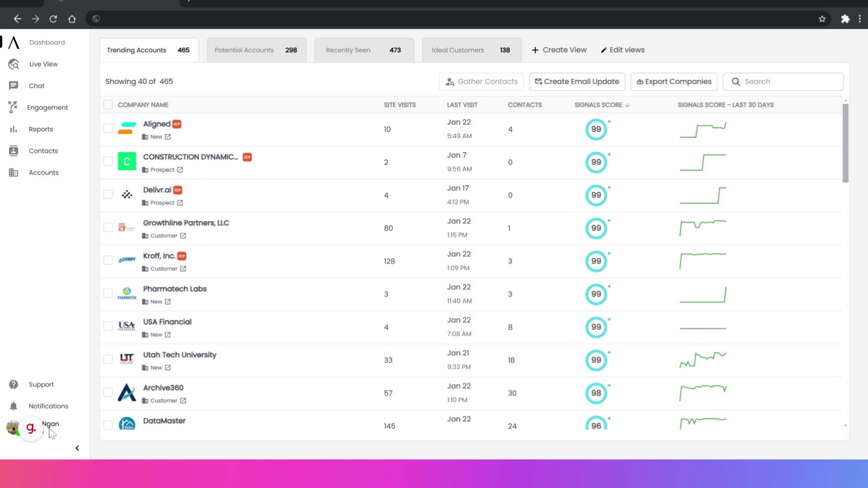Image resolution: width=868 pixels, height=488 pixels.
Task: Click Export Companies
Action: click(673, 81)
